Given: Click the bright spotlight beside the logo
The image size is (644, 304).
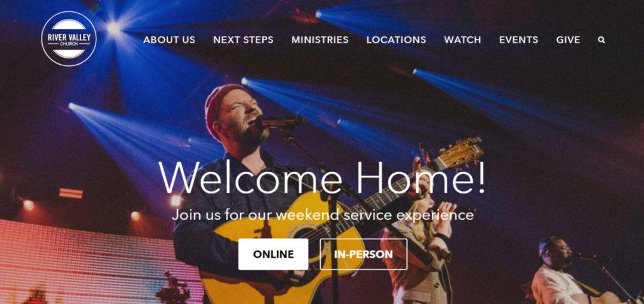Looking at the screenshot, I should pos(114,28).
